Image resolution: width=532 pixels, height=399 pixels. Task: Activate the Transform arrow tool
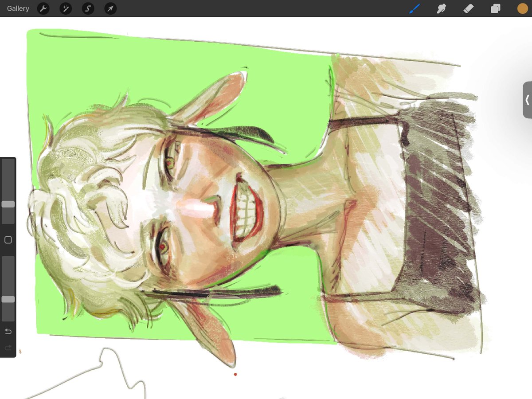pos(110,8)
